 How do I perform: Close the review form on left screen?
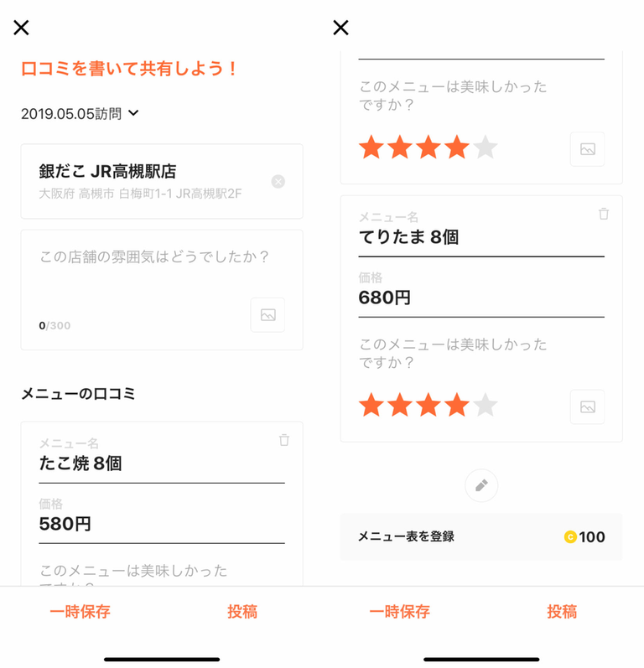coord(21,28)
